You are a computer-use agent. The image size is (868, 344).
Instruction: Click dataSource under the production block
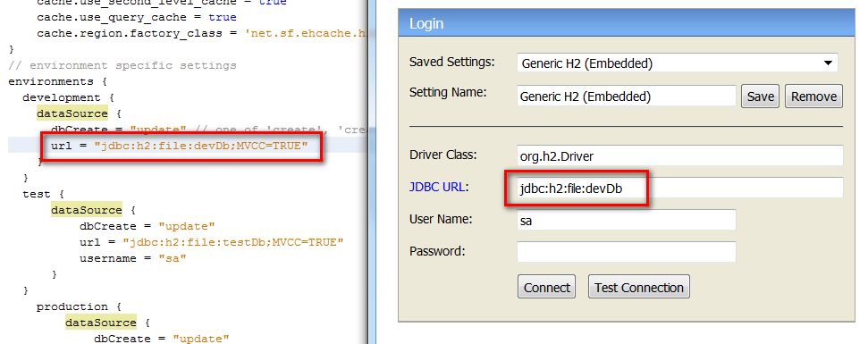101,323
